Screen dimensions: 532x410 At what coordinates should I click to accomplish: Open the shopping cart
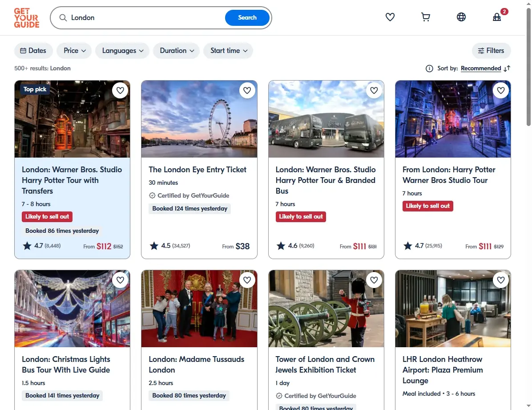tap(425, 17)
